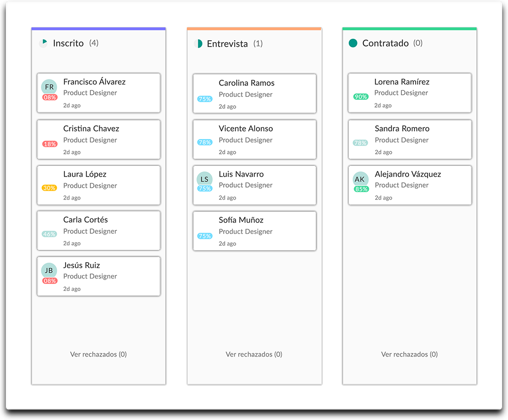Click Luis Navarro's LS avatar
Screen dimensions: 508x420
(x=204, y=179)
